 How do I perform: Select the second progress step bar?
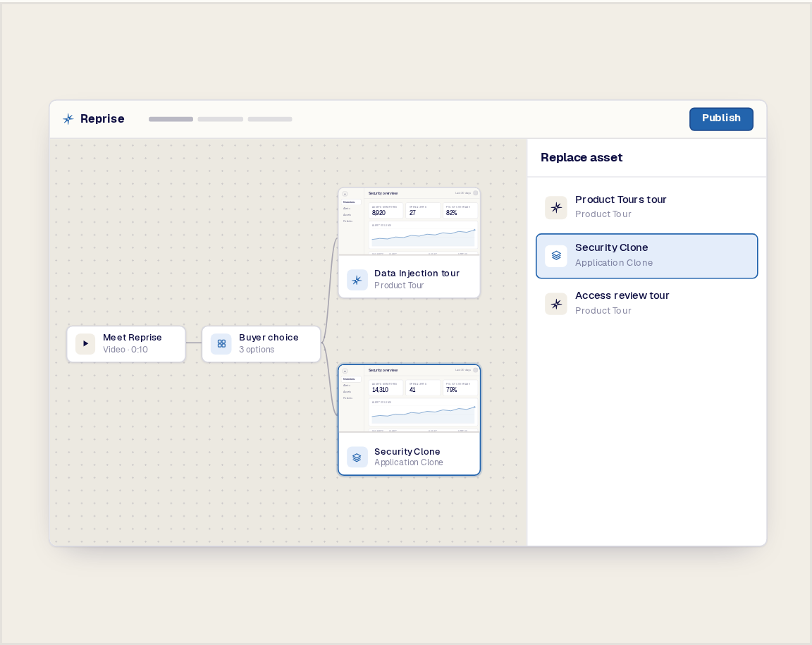(x=220, y=119)
